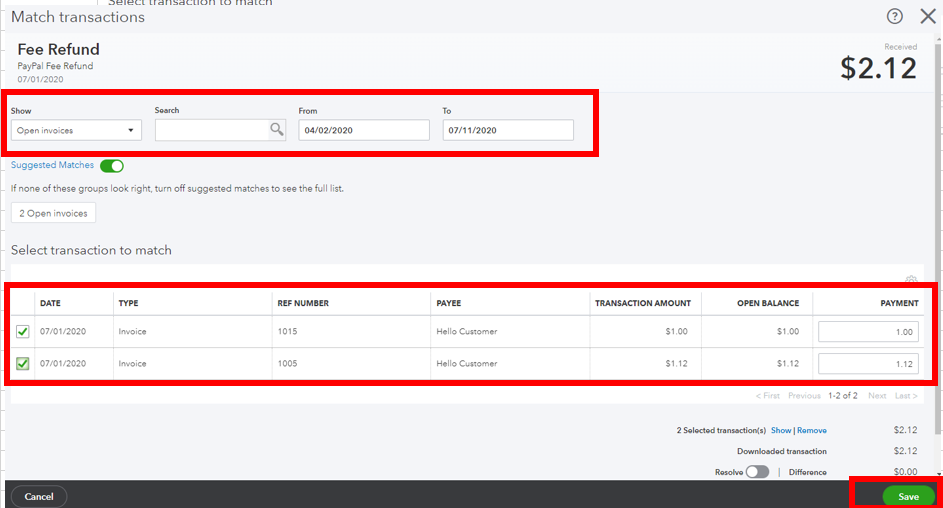This screenshot has height=508, width=943.
Task: Click the Search text field
Action: (x=212, y=130)
